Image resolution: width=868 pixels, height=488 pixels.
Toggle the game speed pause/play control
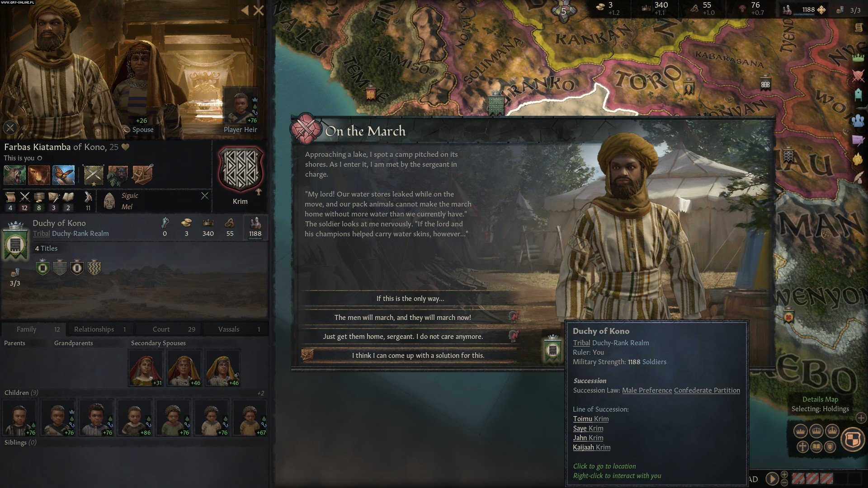(x=772, y=479)
